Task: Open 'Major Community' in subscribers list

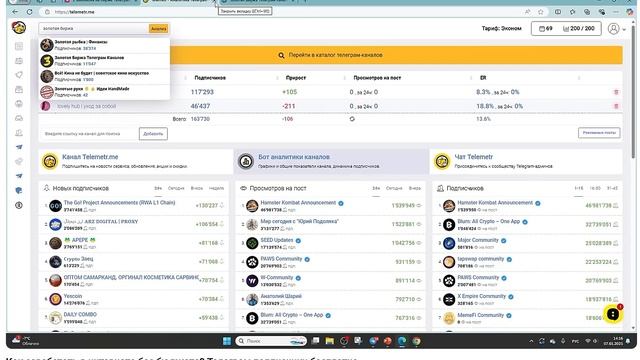Action: pyautogui.click(x=478, y=240)
